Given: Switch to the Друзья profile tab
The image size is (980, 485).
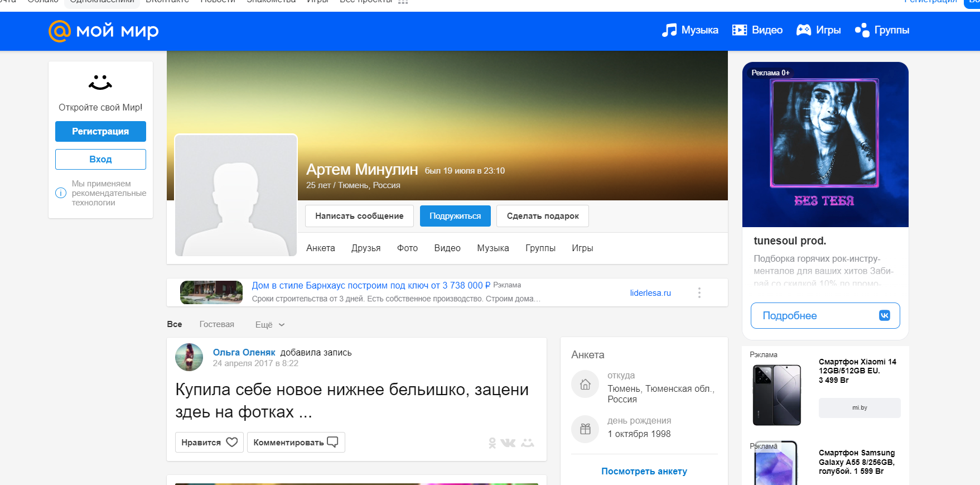Looking at the screenshot, I should pyautogui.click(x=366, y=248).
